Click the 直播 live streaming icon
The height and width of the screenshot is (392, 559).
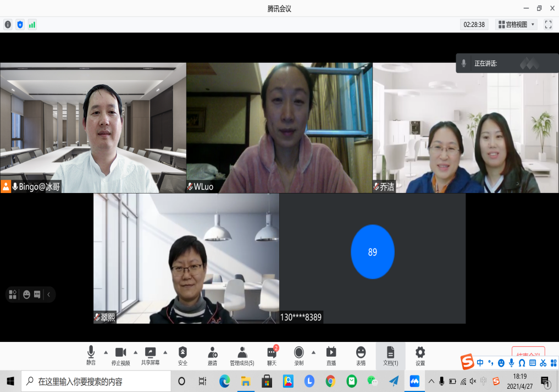[x=331, y=355]
